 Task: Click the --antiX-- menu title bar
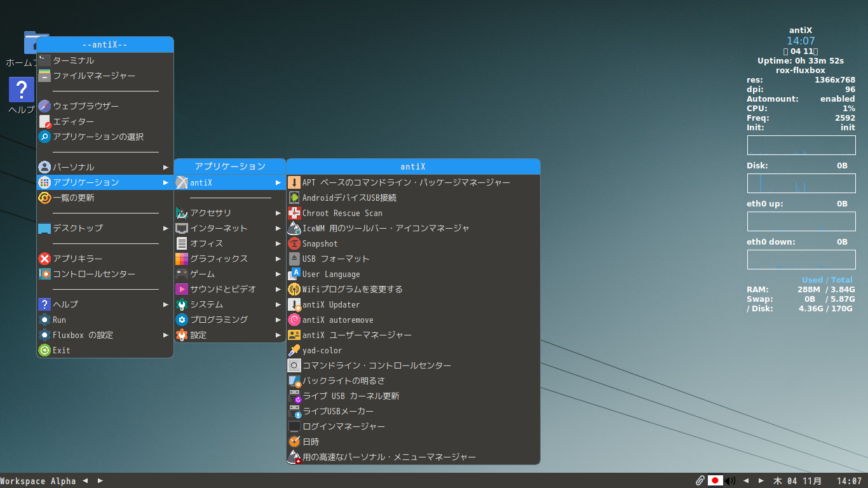[105, 44]
